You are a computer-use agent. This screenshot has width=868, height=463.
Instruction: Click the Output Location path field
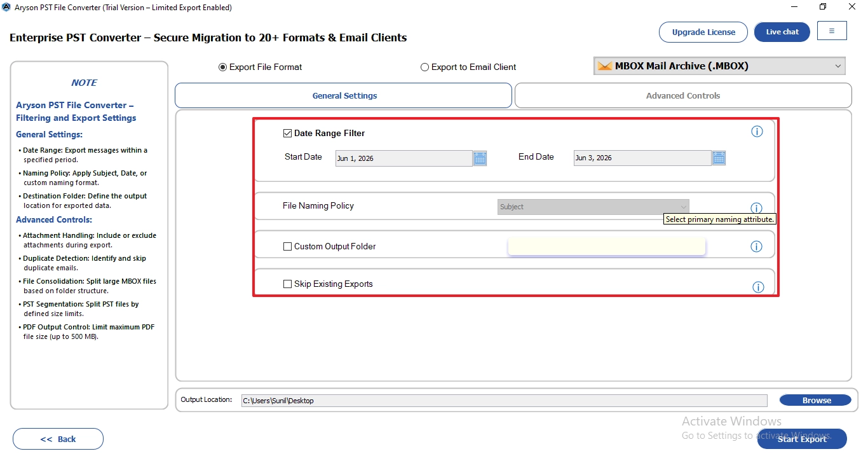click(x=504, y=401)
